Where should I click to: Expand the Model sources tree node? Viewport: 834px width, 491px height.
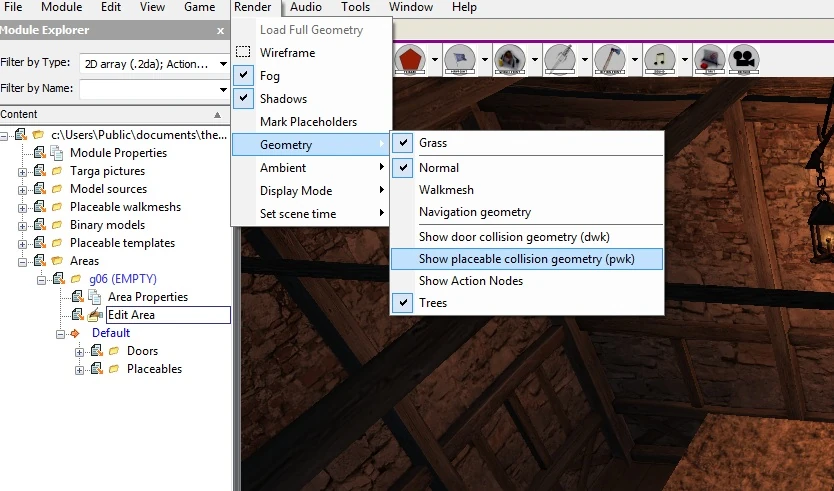tap(22, 190)
